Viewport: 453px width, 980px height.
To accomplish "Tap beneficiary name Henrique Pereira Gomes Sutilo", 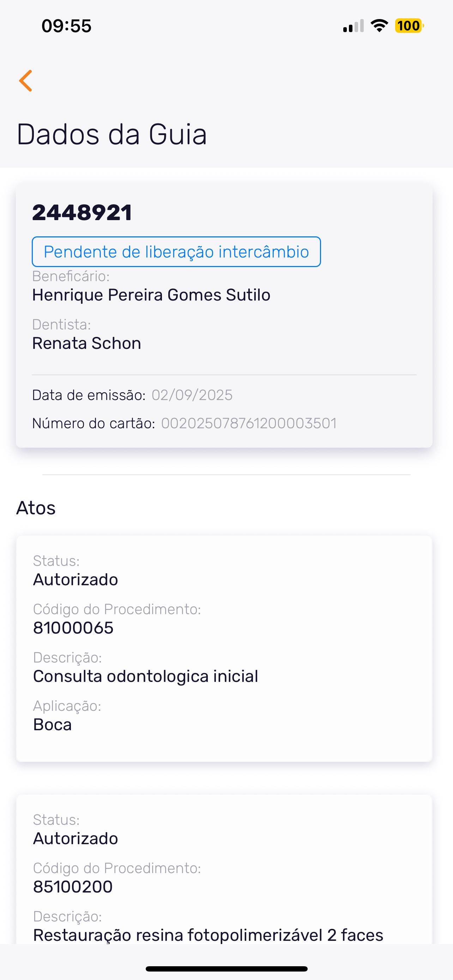I will point(151,295).
